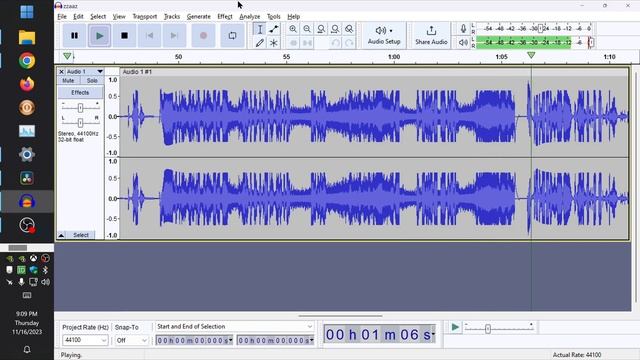Solo the Audio 1 track
The height and width of the screenshot is (360, 640).
92,81
